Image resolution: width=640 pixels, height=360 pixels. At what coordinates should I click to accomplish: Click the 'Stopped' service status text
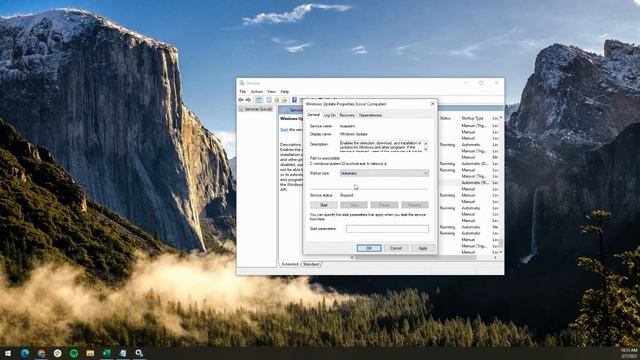point(347,195)
